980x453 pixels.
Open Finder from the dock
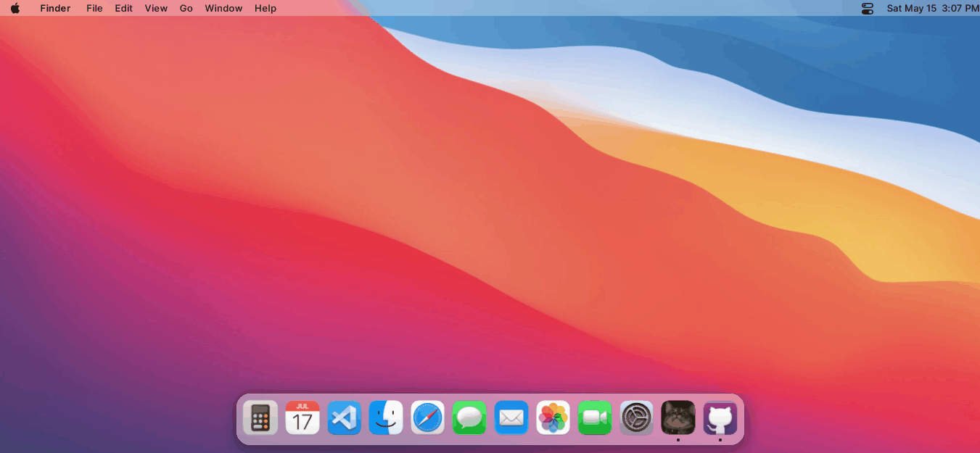(x=386, y=418)
